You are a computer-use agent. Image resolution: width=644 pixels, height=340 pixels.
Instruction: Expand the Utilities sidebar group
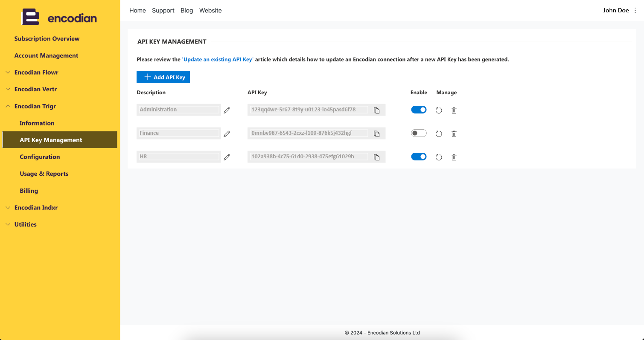(25, 224)
